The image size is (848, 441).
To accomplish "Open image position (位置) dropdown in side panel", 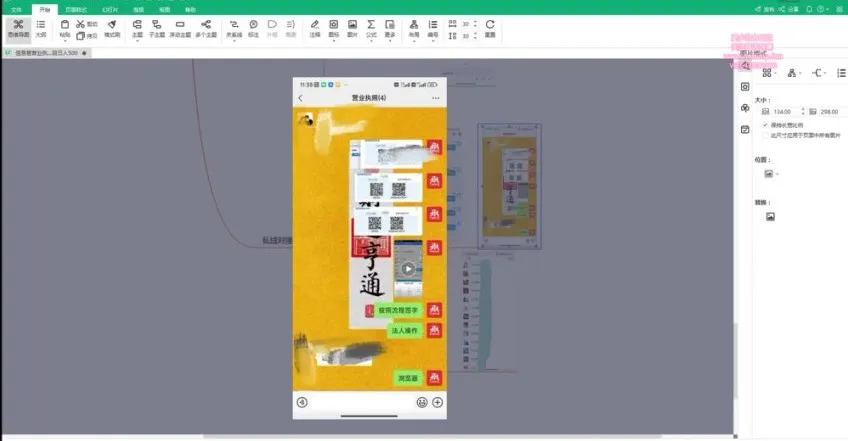I will pyautogui.click(x=771, y=173).
